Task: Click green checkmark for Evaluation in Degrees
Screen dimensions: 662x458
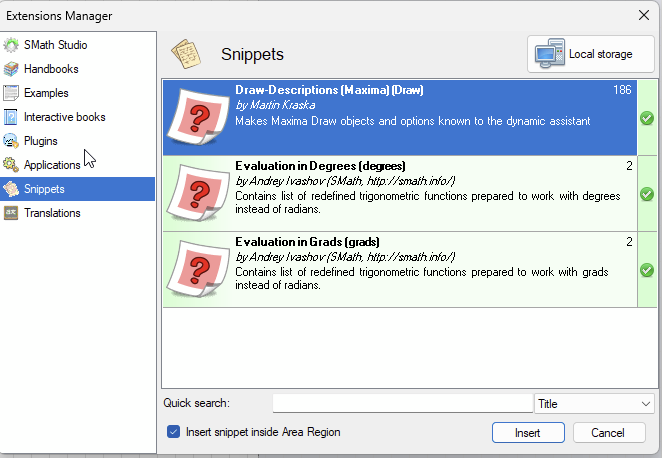Action: pos(646,193)
